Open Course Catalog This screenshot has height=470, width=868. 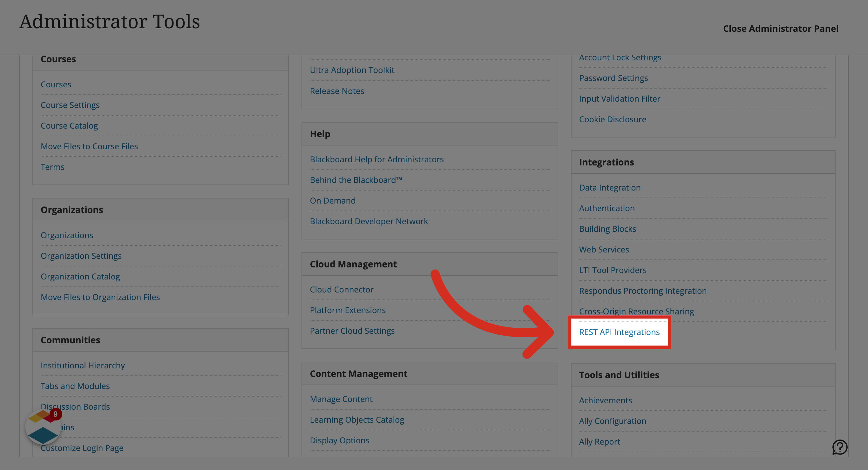[x=69, y=125]
